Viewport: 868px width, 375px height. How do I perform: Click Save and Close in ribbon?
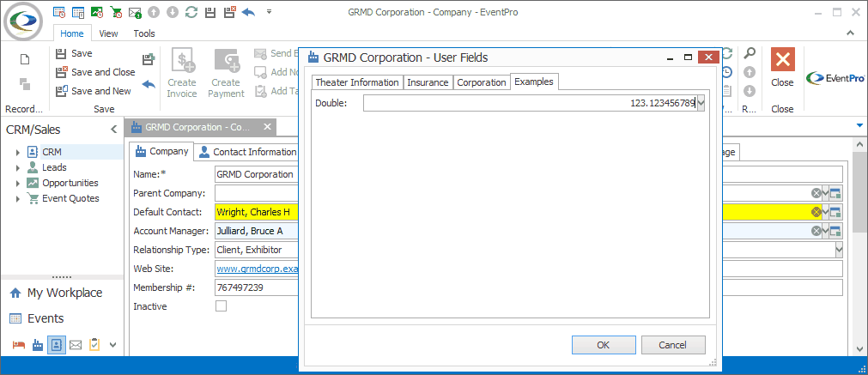(95, 72)
